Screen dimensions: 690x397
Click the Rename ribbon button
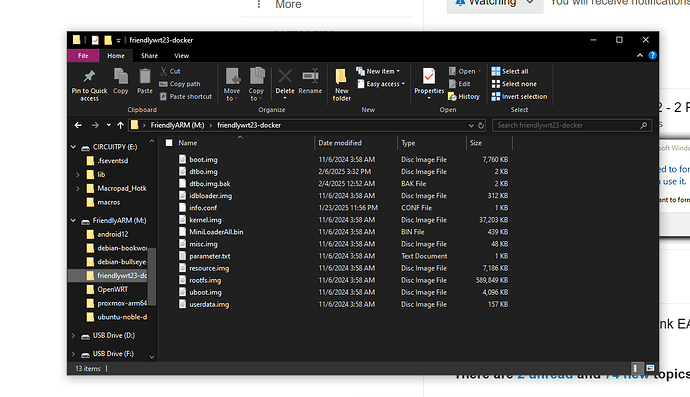point(310,81)
